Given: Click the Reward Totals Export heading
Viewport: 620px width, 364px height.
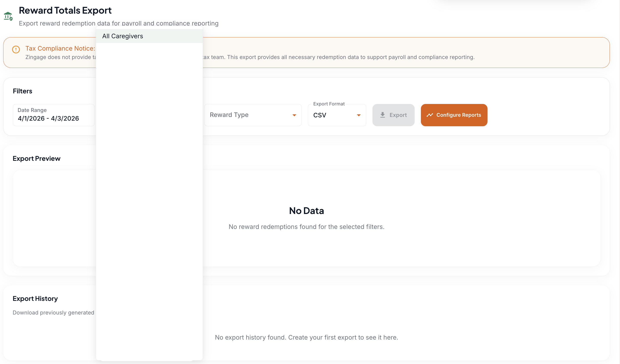Looking at the screenshot, I should click(65, 10).
